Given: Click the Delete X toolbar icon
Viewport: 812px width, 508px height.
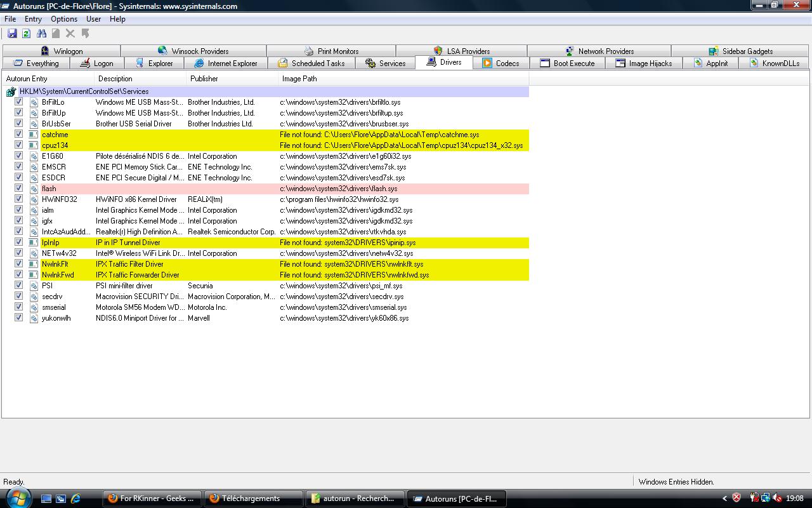Looking at the screenshot, I should click(x=70, y=33).
